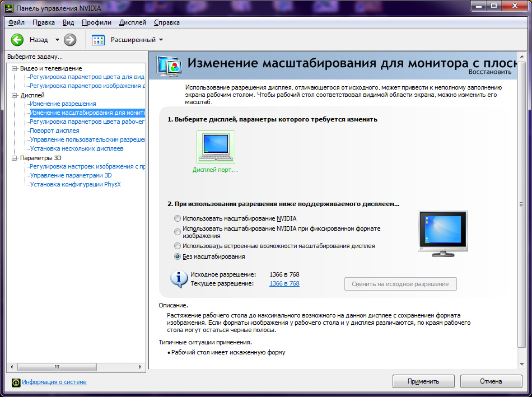This screenshot has width=532, height=397.
Task: Choose the Без масштабирования radio button
Action: pyautogui.click(x=178, y=256)
